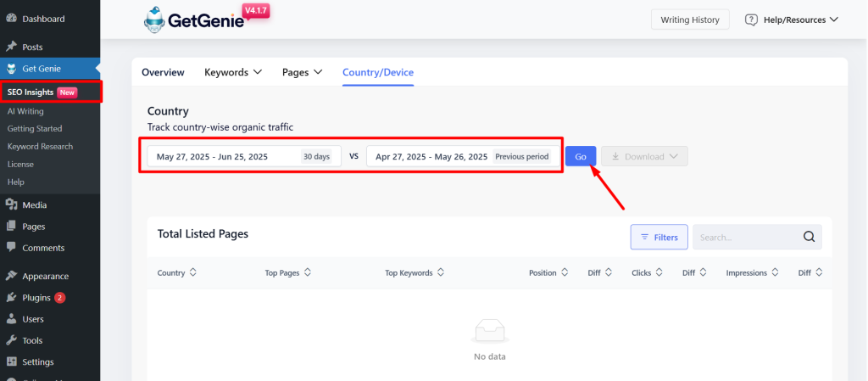Screen dimensions: 868x381
Task: Click the Tools wrench icon
Action: pos(11,340)
